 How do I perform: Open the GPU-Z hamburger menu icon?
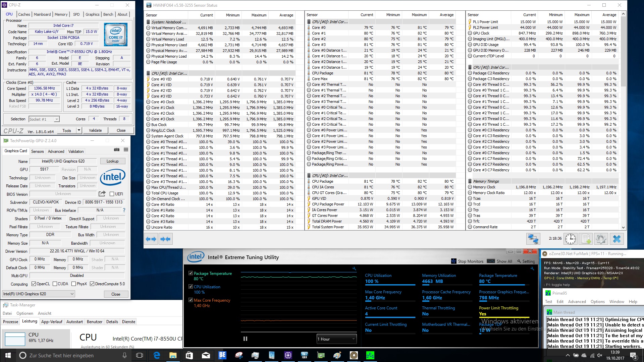[126, 149]
